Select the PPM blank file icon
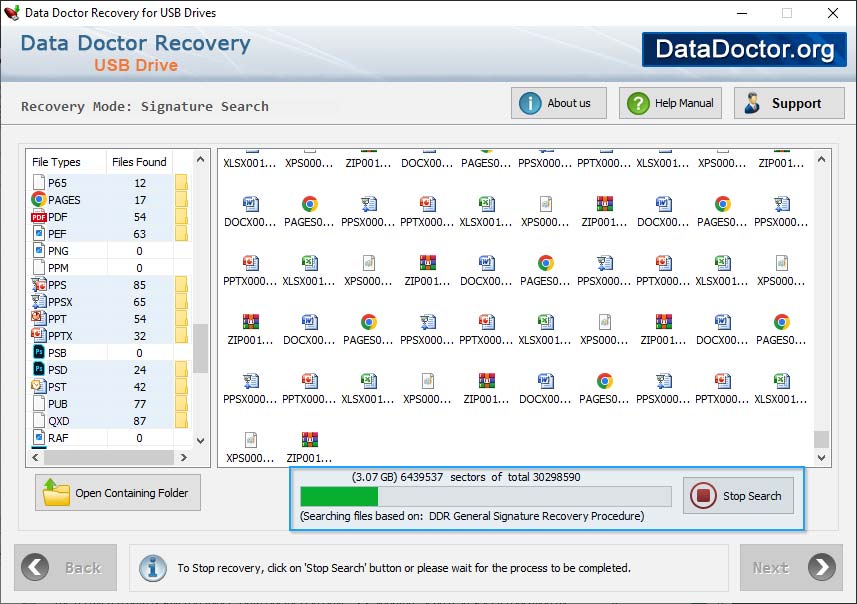The image size is (857, 604). click(39, 268)
